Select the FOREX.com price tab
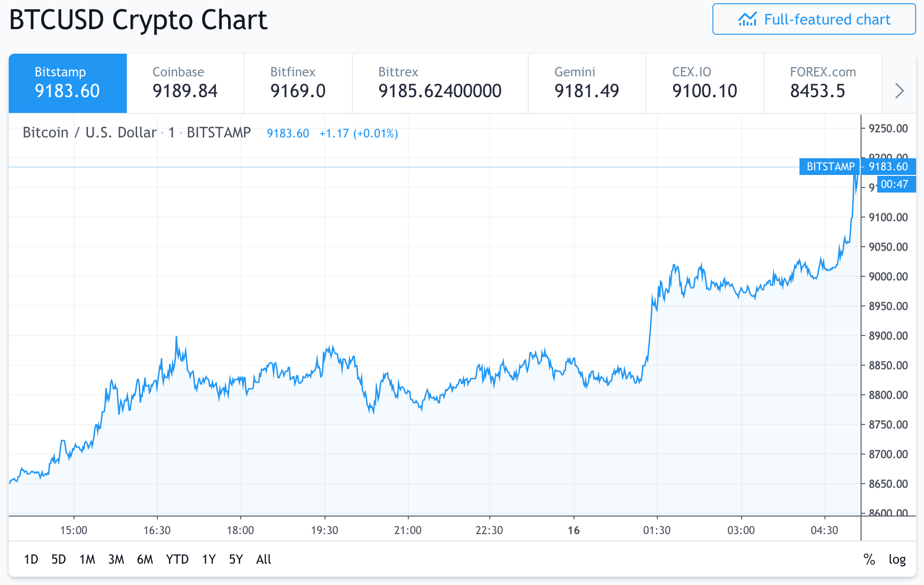The height and width of the screenshot is (585, 924). 823,83
